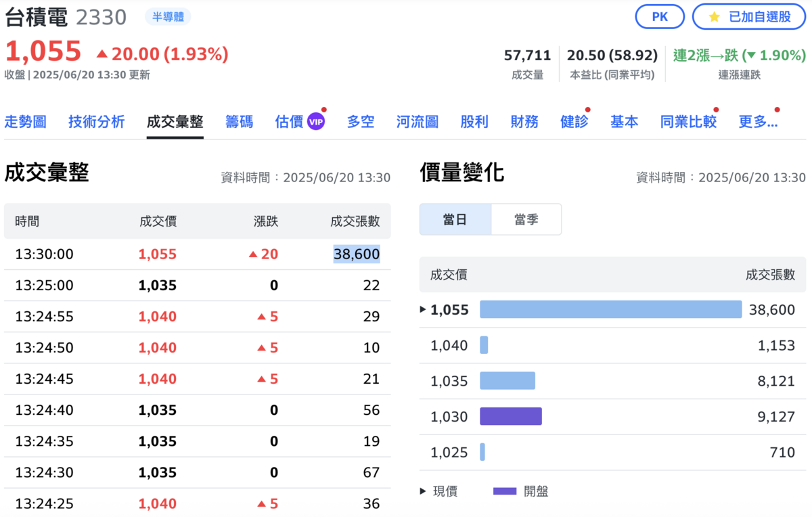
Task: Select the 成交彙整 tab
Action: point(175,122)
